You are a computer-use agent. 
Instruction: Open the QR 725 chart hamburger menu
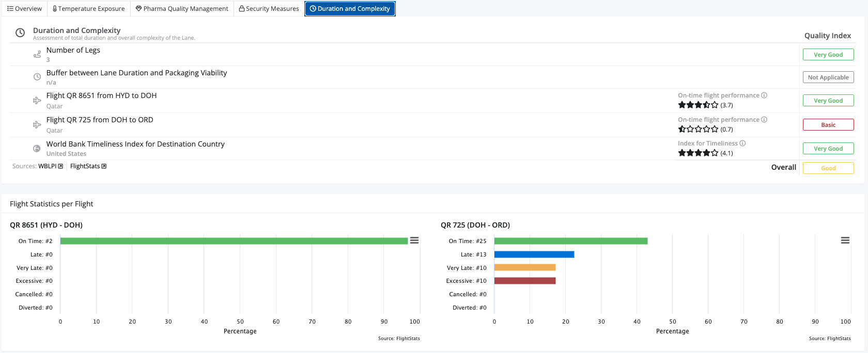845,240
